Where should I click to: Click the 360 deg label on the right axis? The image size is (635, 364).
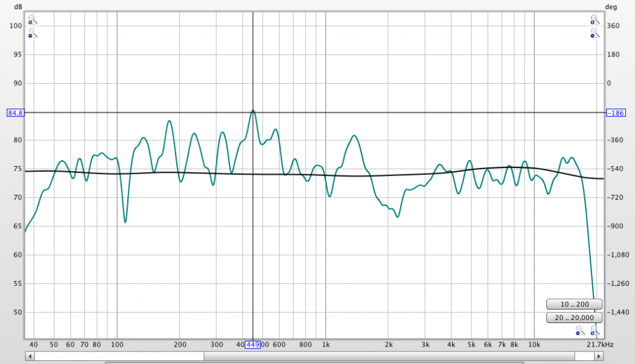[x=613, y=26]
